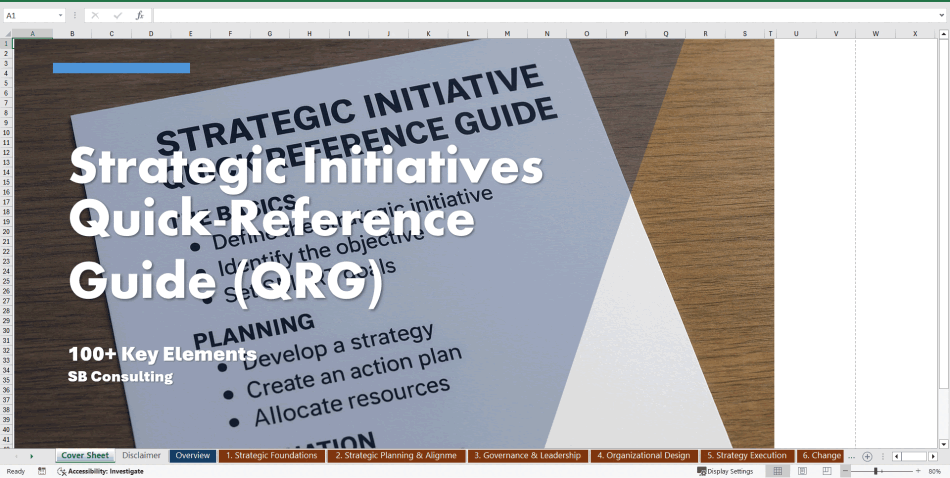Click the SB Consulting text
Image resolution: width=950 pixels, height=478 pixels.
pos(121,376)
